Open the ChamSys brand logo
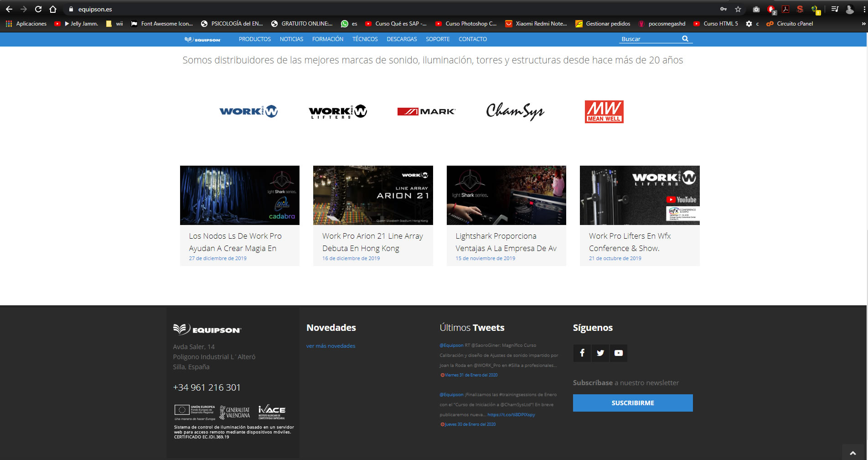868x460 pixels. pos(515,111)
